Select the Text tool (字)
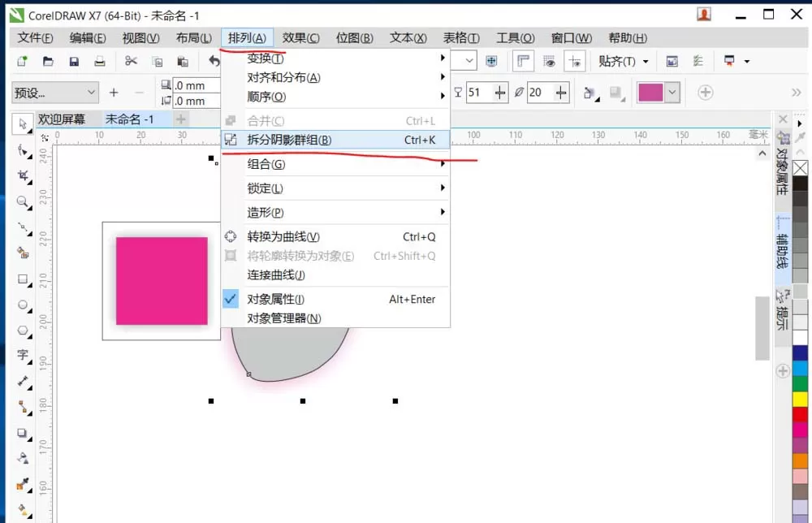 22,355
